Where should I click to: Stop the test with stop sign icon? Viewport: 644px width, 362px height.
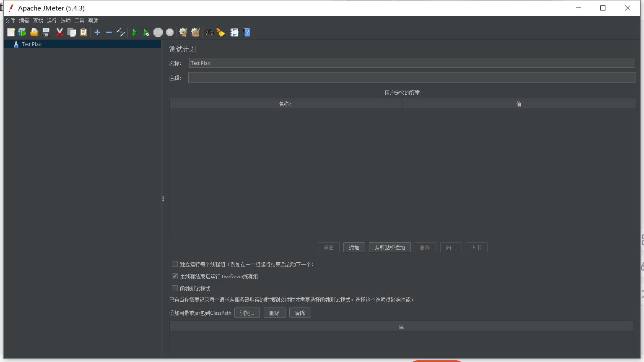coord(158,32)
